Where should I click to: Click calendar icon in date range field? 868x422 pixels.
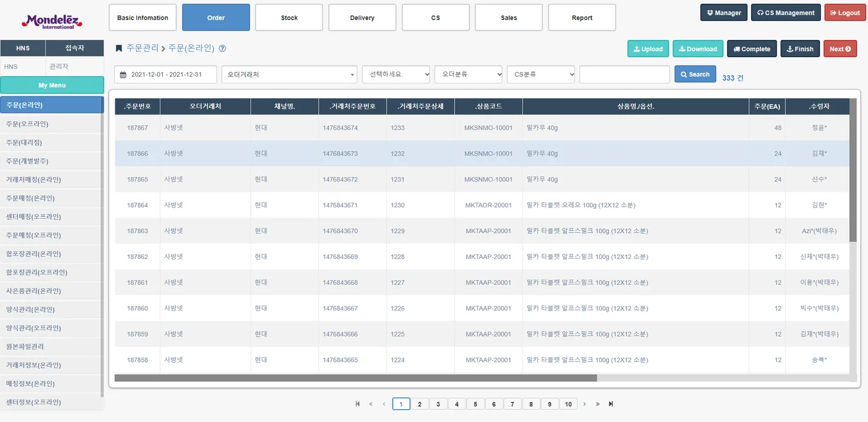123,75
